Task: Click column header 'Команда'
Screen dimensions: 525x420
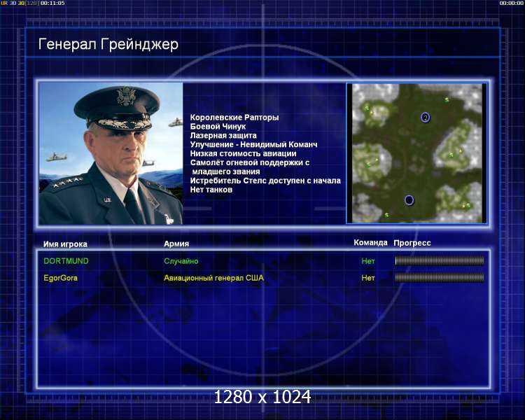Action: (x=370, y=242)
